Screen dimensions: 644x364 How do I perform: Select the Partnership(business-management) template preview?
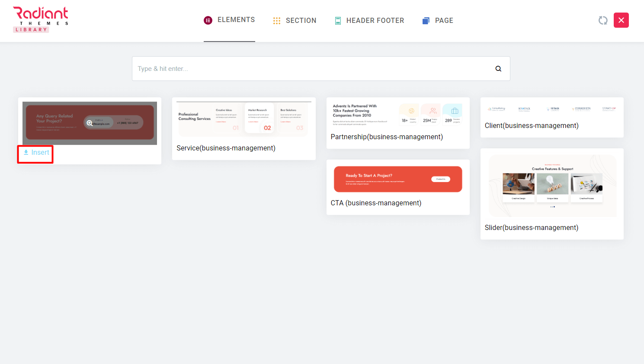pos(397,115)
